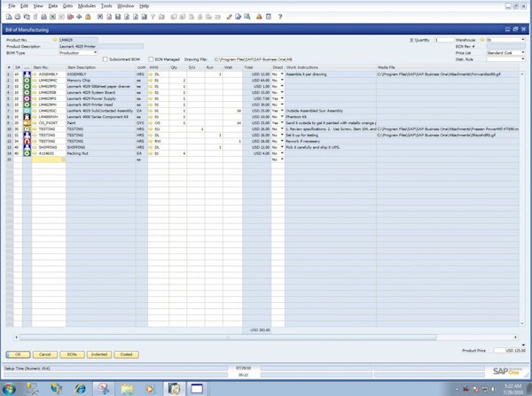Open the Distr. Rule dropdown

pyautogui.click(x=523, y=58)
